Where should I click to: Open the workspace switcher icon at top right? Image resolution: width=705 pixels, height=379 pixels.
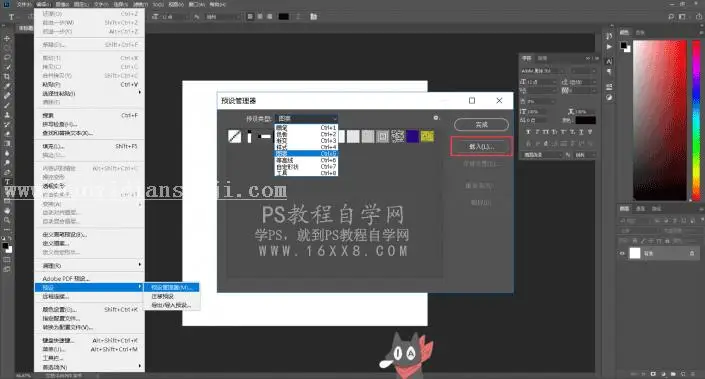coord(683,17)
